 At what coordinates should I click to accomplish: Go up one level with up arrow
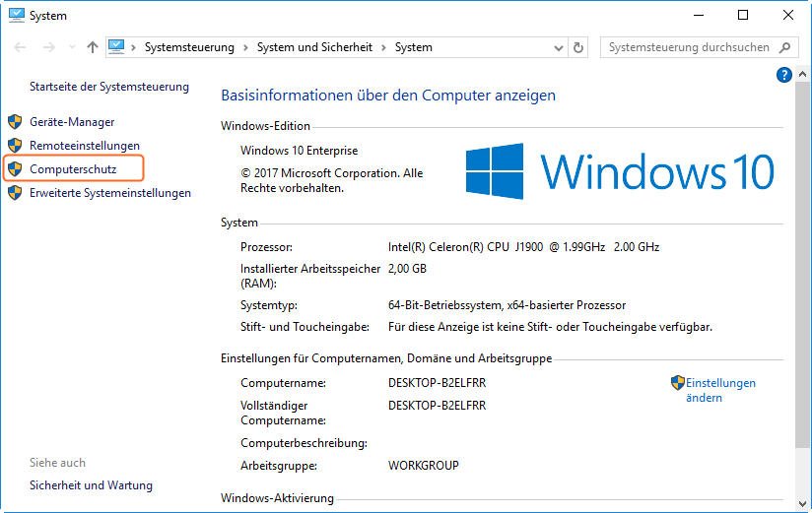[x=93, y=47]
